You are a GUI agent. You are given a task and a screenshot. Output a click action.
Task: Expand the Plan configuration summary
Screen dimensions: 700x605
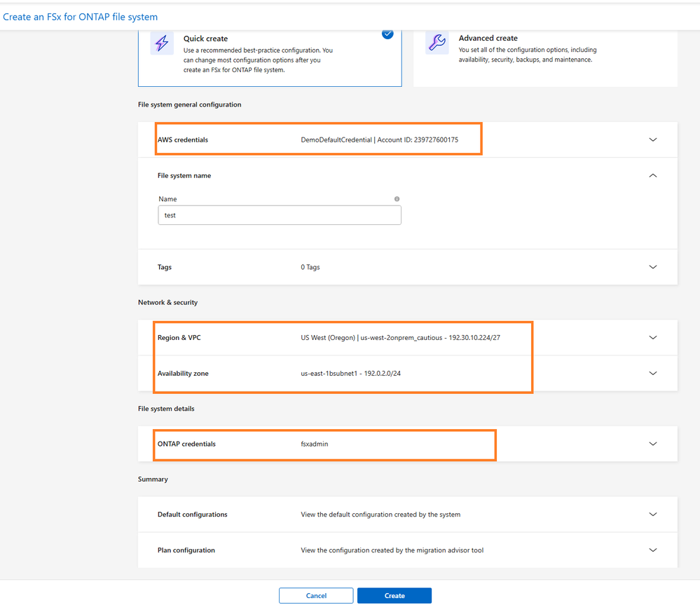(x=653, y=550)
